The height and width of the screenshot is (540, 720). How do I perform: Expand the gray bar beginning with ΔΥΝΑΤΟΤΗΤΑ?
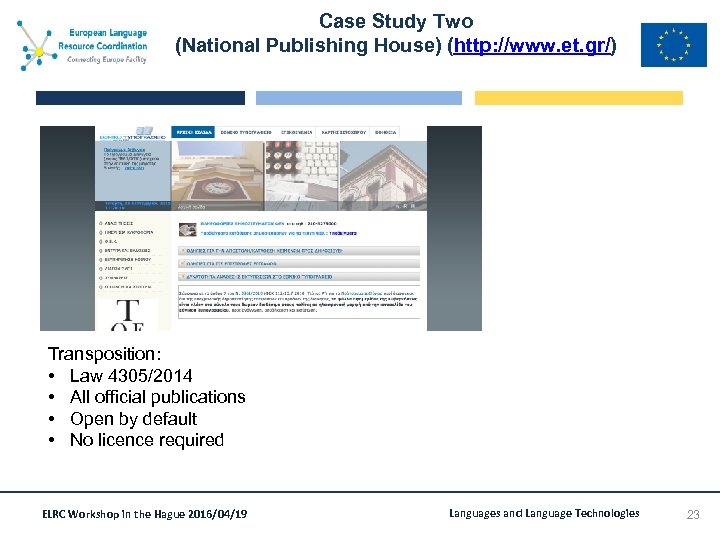(x=299, y=276)
